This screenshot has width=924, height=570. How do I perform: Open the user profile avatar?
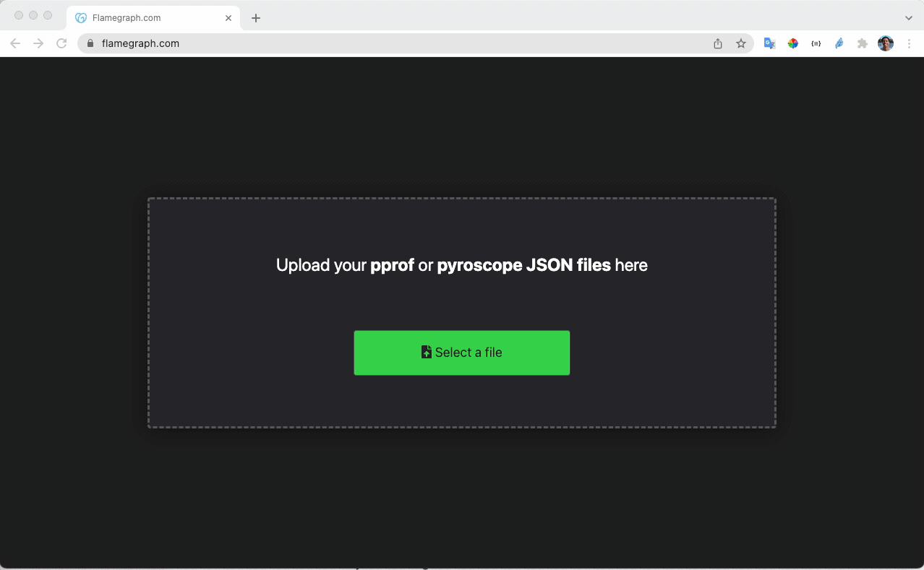(x=886, y=43)
